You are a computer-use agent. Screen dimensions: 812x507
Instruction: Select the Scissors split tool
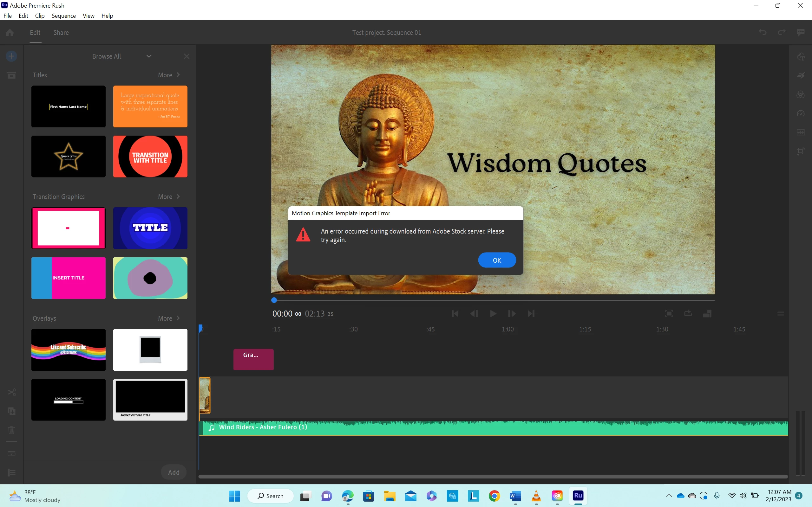[11, 392]
